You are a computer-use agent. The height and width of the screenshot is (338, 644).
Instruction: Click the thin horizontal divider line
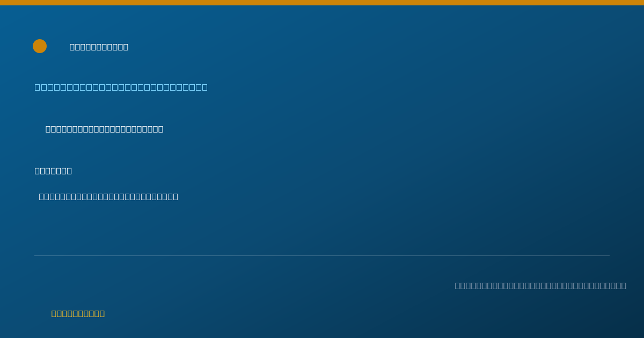click(322, 255)
